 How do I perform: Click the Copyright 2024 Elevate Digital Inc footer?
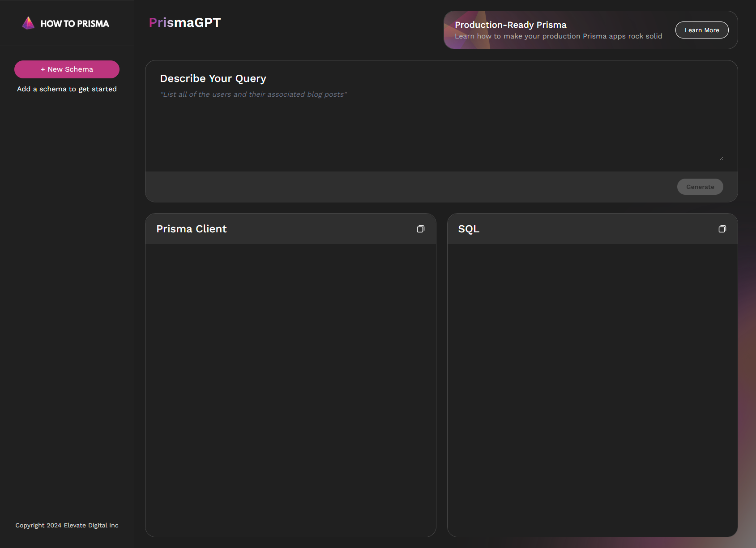(x=67, y=525)
